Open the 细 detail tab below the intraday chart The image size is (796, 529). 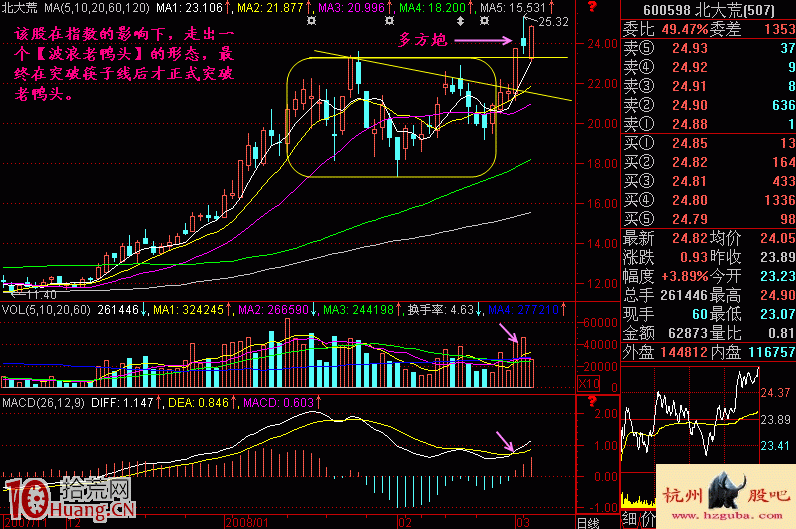pyautogui.click(x=629, y=520)
